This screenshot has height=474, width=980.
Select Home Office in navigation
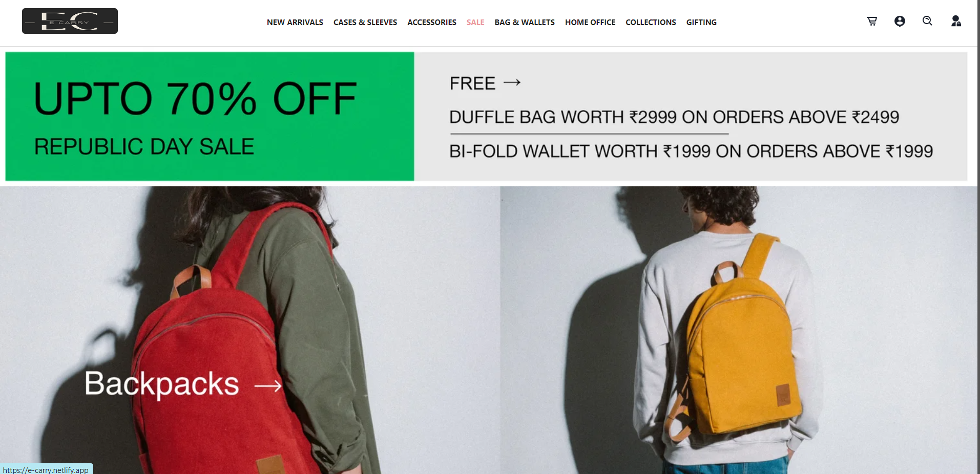(x=590, y=23)
